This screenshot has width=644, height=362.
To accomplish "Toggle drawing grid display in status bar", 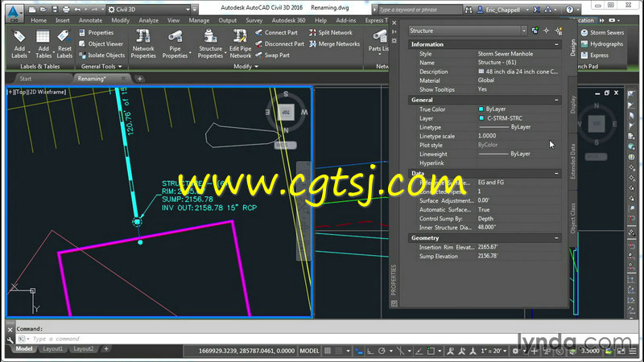I will pos(328,351).
